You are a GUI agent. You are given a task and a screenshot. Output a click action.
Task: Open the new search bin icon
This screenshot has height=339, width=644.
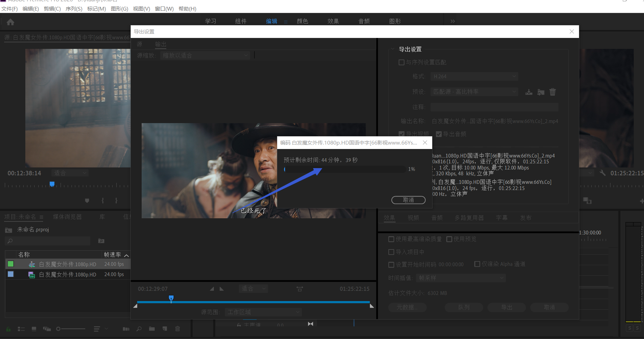coord(101,241)
